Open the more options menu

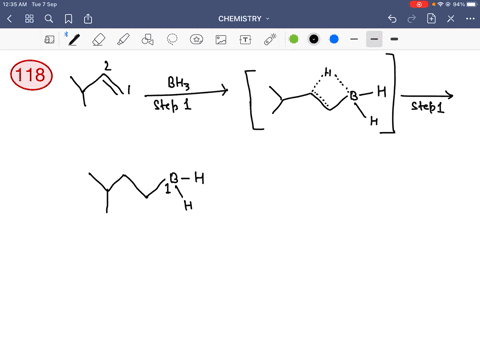470,19
